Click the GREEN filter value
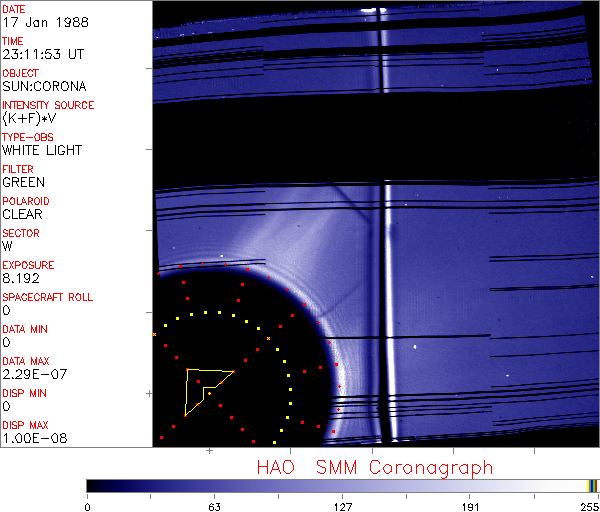Image resolution: width=600 pixels, height=512 pixels. [x=23, y=182]
